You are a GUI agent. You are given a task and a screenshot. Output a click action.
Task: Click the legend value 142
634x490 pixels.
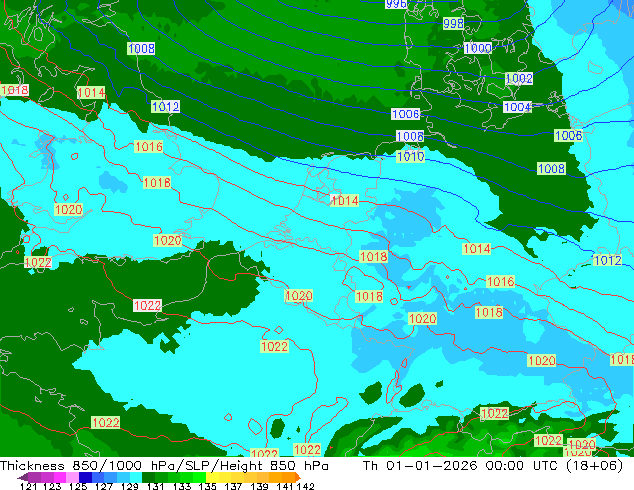306,486
